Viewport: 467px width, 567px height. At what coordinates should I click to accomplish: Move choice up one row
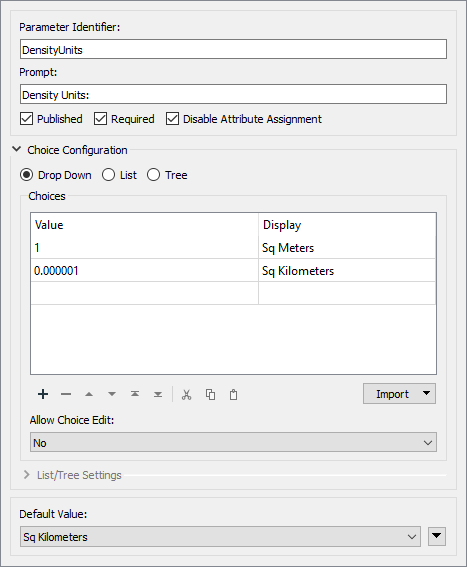89,394
